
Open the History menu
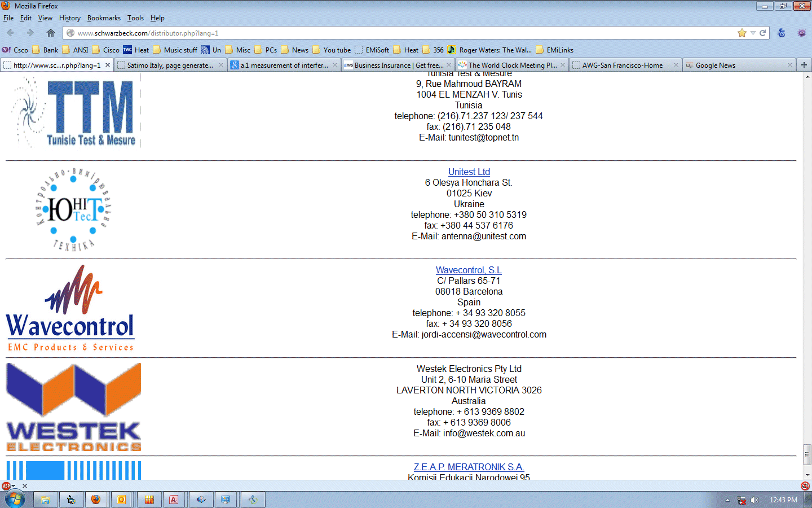pyautogui.click(x=70, y=18)
